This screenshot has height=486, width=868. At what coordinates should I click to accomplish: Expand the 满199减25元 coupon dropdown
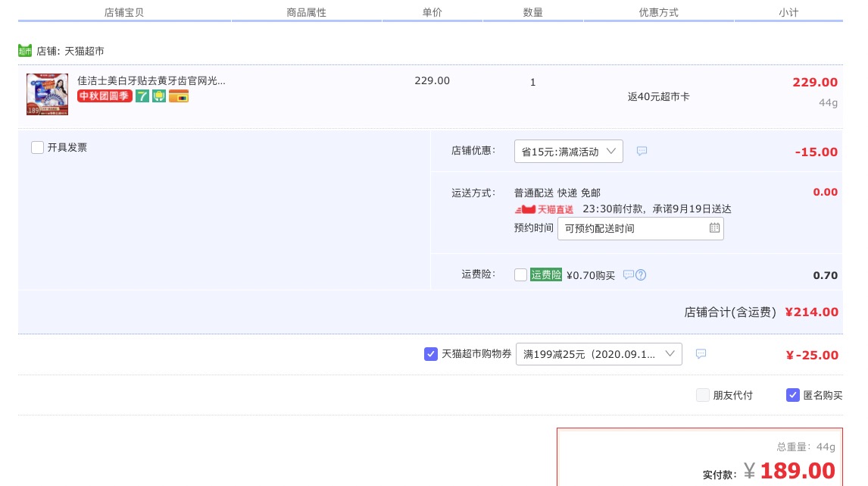tap(599, 354)
